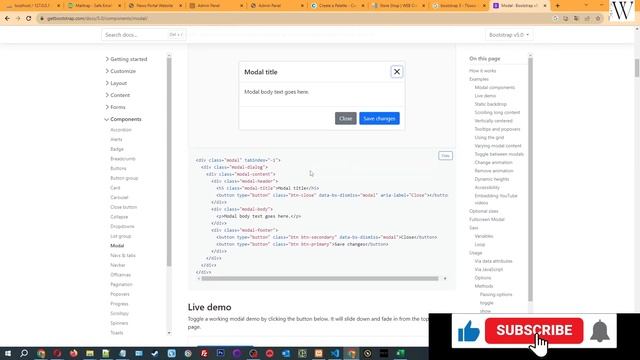Open Excel from the taskbar

400,353
